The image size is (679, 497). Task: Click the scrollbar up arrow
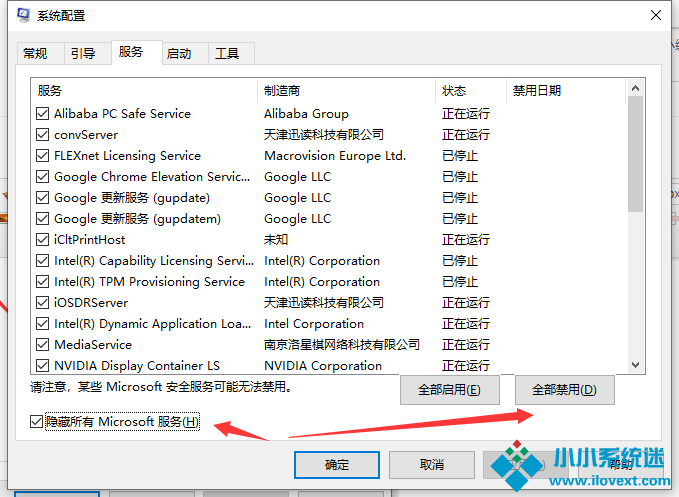pos(635,88)
